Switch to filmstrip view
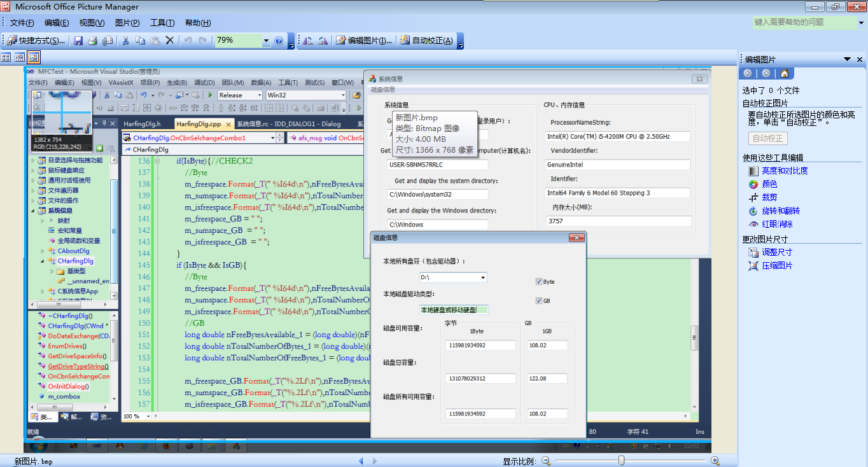The width and height of the screenshot is (868, 467). point(20,57)
